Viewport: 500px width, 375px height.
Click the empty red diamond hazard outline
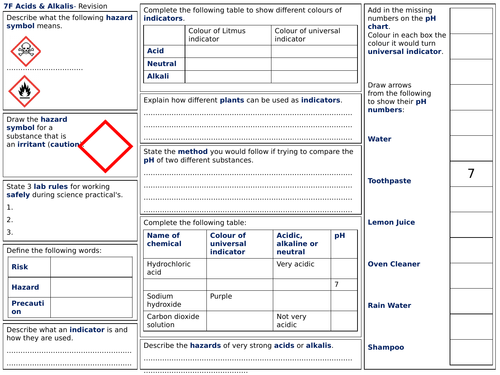(105, 146)
